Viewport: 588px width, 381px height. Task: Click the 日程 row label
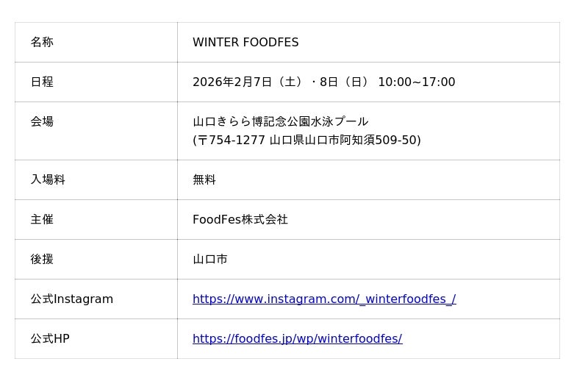click(x=42, y=82)
